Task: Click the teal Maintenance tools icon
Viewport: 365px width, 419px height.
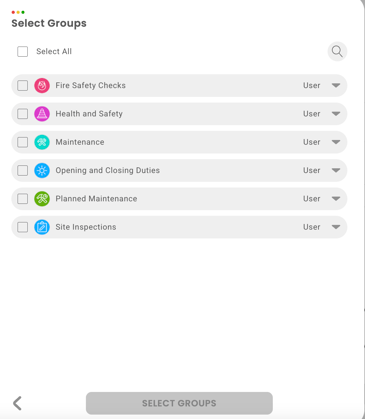Action: point(42,142)
